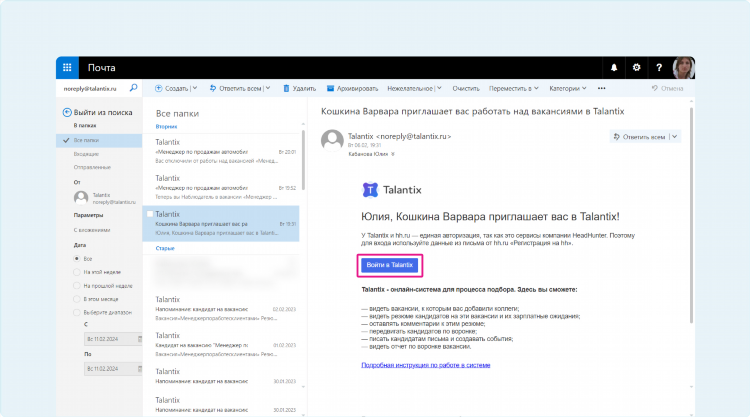Select the Все date radio button
750x417 pixels.
coord(77,259)
